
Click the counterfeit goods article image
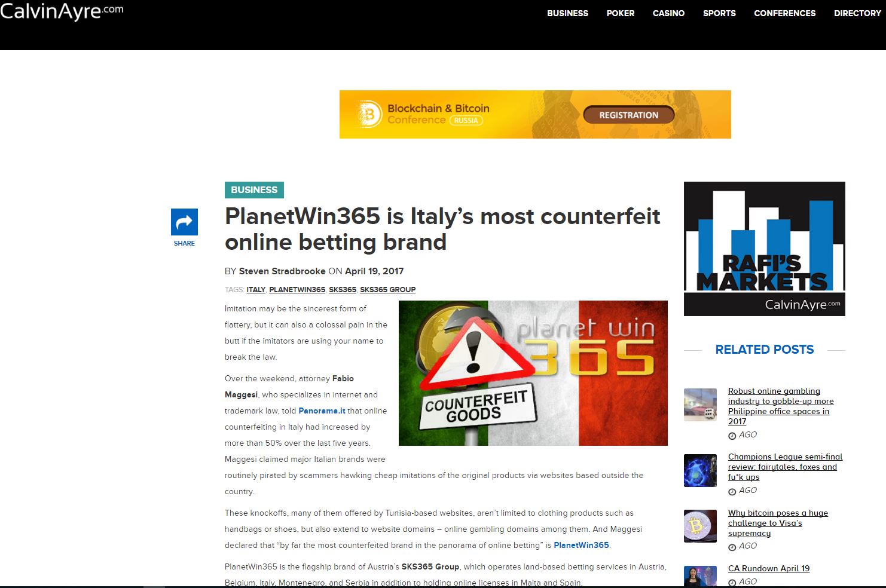(x=533, y=373)
